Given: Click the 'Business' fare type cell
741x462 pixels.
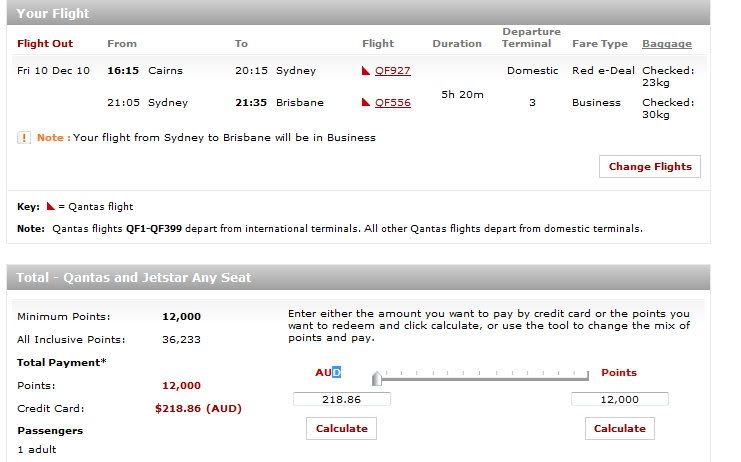Looking at the screenshot, I should pyautogui.click(x=596, y=103).
